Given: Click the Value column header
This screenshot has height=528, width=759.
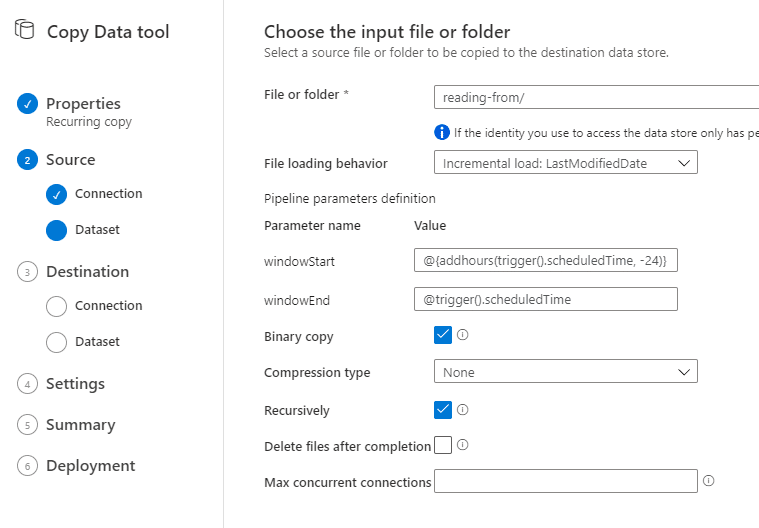Looking at the screenshot, I should (430, 226).
